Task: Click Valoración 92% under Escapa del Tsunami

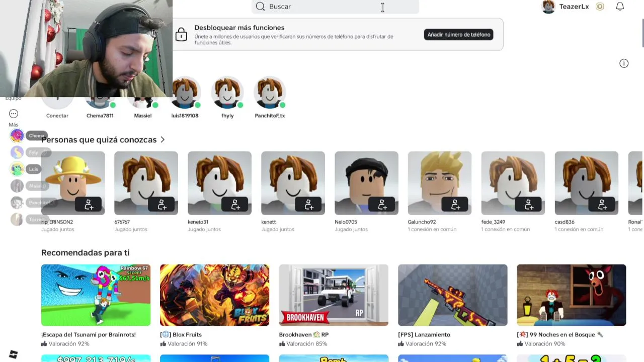Action: click(x=65, y=344)
